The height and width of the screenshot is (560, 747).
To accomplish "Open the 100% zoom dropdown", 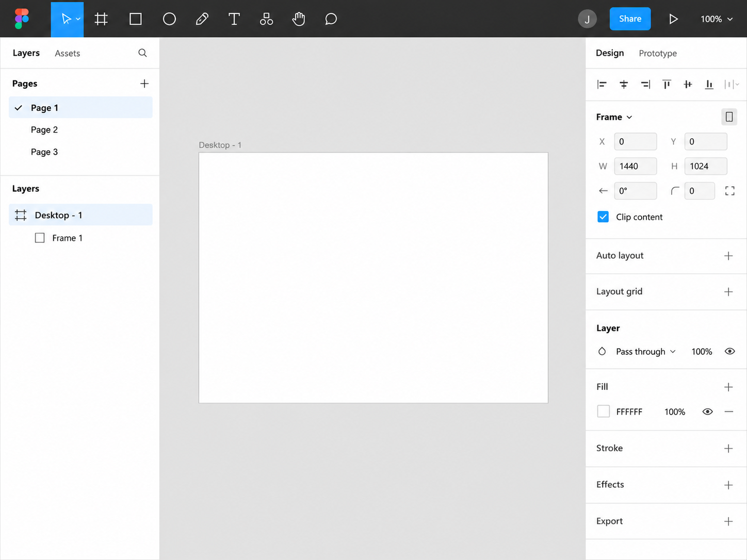I will [717, 19].
